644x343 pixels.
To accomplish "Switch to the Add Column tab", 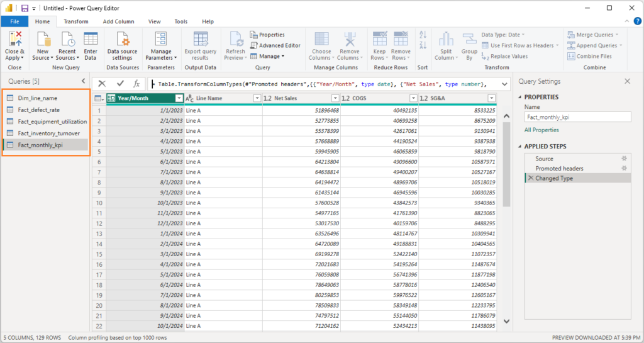I will tap(118, 21).
